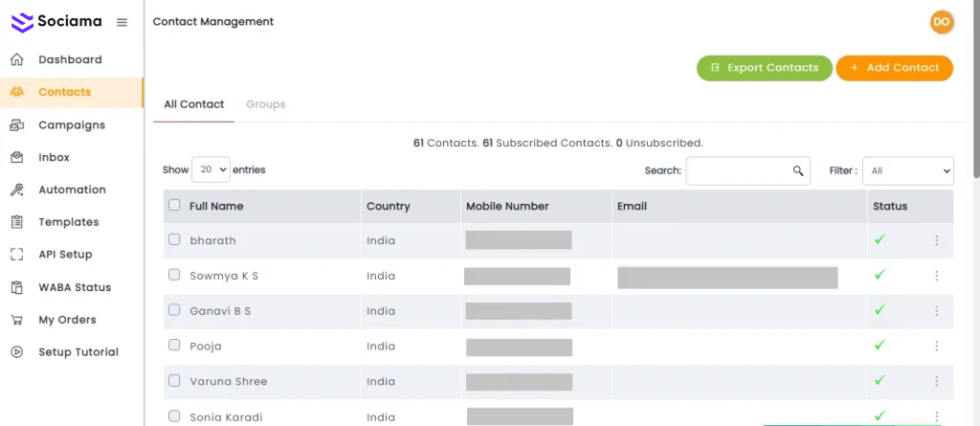Switch to the Groups tab
Viewport: 980px width, 426px height.
point(265,104)
